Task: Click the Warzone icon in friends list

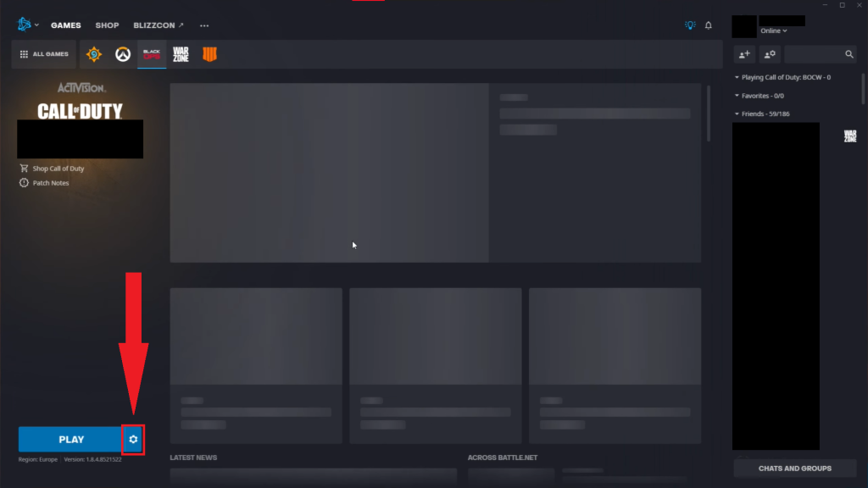Action: pyautogui.click(x=849, y=136)
